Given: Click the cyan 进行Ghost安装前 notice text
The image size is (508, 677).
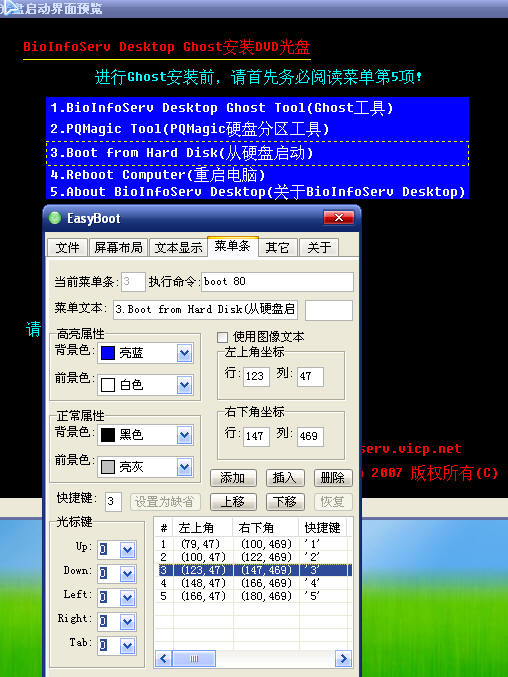Looking at the screenshot, I should [258, 77].
